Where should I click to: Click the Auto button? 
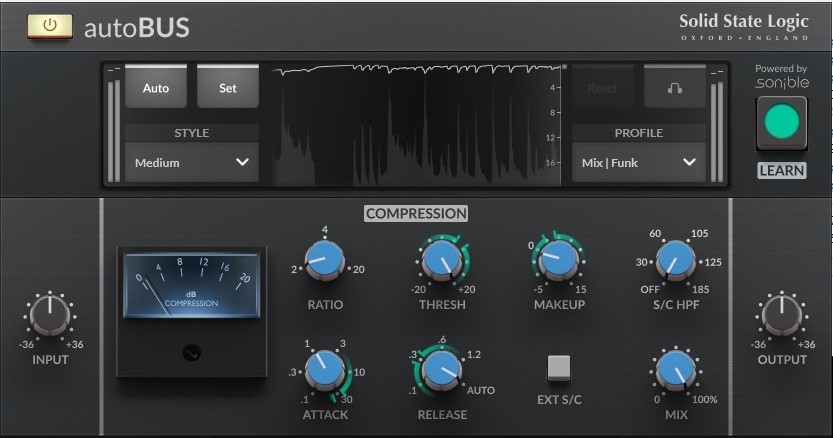[156, 88]
